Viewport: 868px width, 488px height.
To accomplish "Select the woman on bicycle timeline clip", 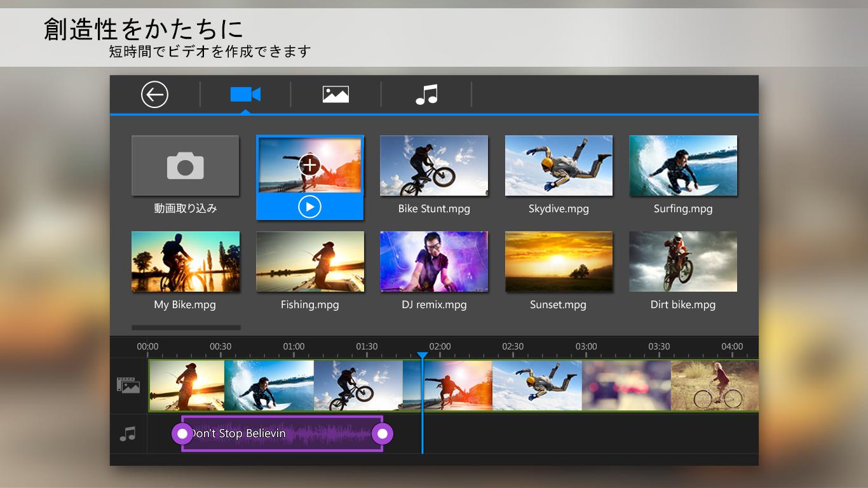I will point(715,386).
